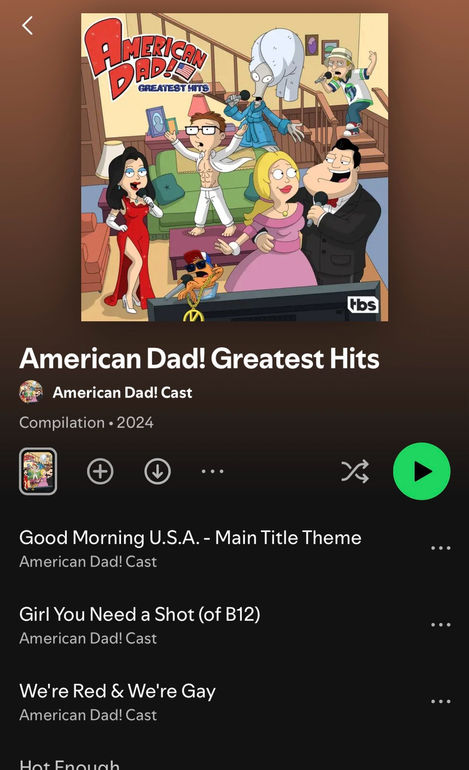Open options for Good Morning U.S.A. track
Image resolution: width=469 pixels, height=770 pixels.
(441, 548)
